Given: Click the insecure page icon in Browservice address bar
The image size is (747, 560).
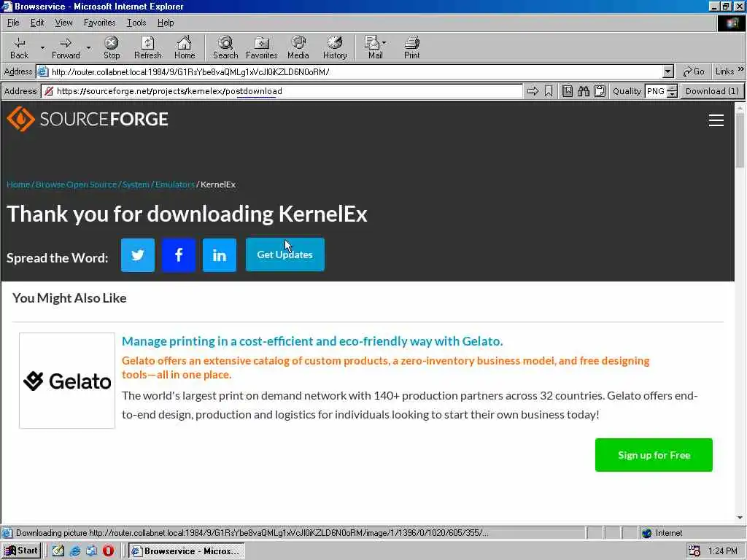Looking at the screenshot, I should 49,91.
